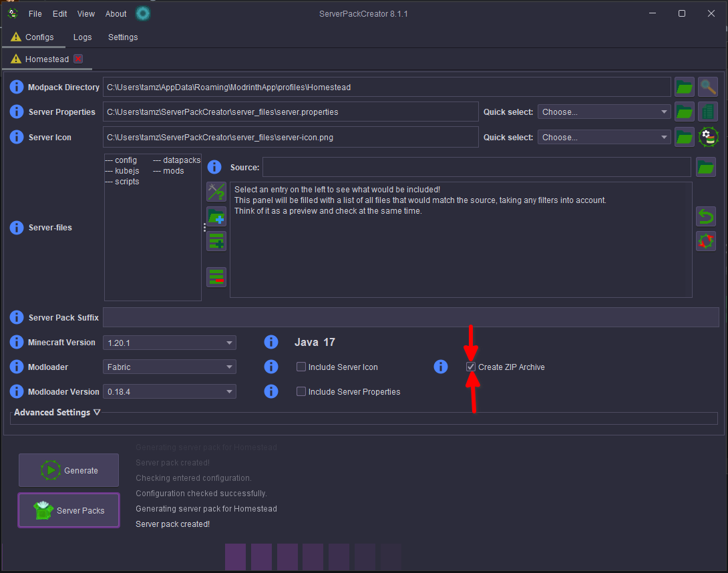Image resolution: width=728 pixels, height=573 pixels.
Task: Uncheck Create ZIP Archive checkbox
Action: (471, 367)
